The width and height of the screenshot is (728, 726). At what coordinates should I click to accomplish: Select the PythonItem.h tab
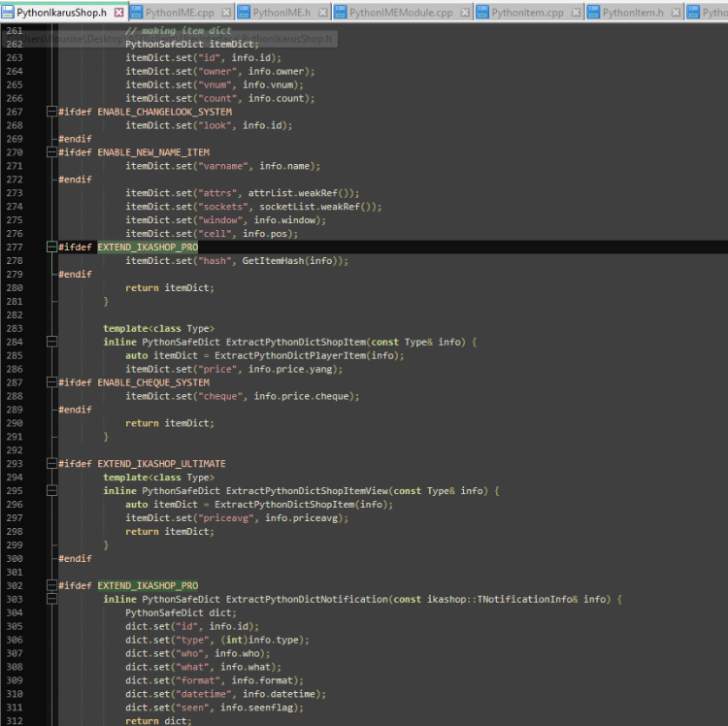coord(633,13)
